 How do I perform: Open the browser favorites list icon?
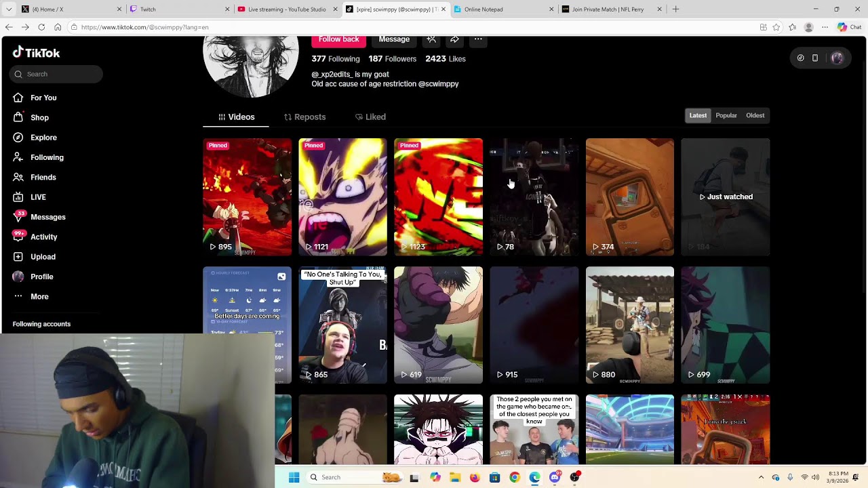[x=792, y=27]
